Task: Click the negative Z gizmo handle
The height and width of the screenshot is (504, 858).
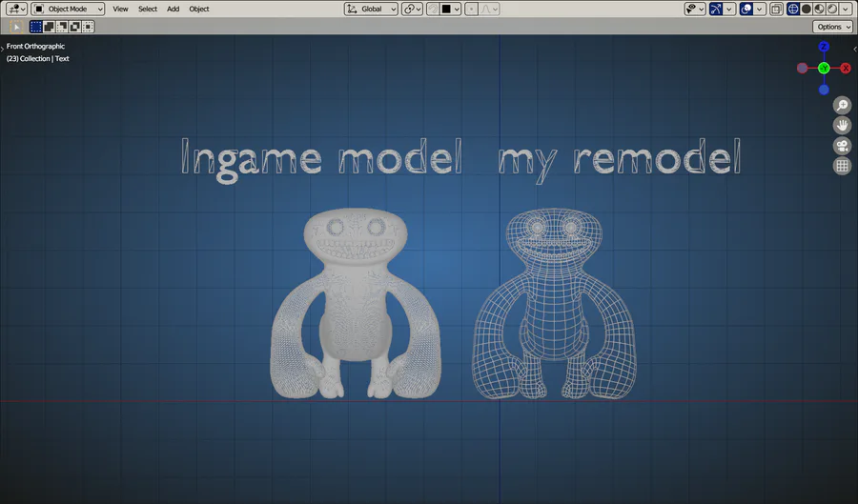Action: click(x=824, y=90)
